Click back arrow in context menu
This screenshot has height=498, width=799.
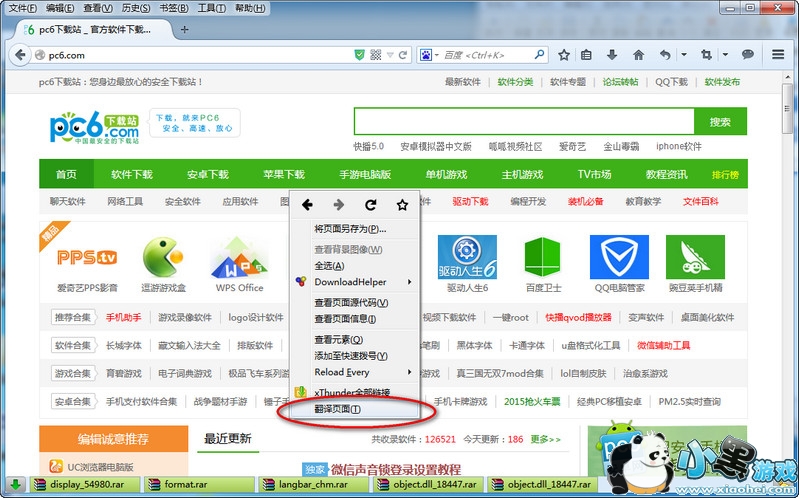point(307,205)
